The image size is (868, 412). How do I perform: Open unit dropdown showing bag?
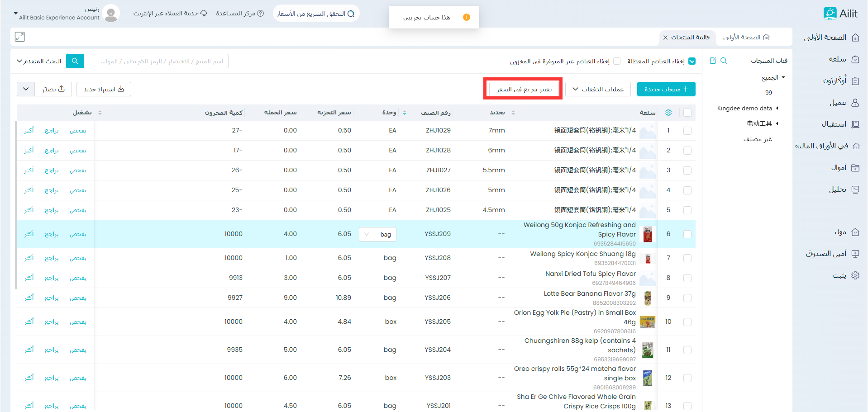[x=377, y=234]
